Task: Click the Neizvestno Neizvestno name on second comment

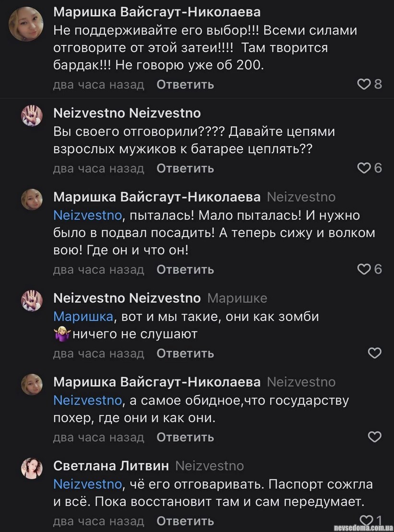Action: tap(127, 113)
